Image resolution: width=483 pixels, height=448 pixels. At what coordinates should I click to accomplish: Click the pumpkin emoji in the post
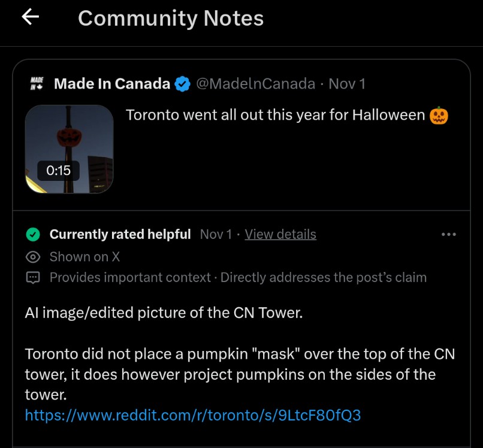[x=439, y=115]
